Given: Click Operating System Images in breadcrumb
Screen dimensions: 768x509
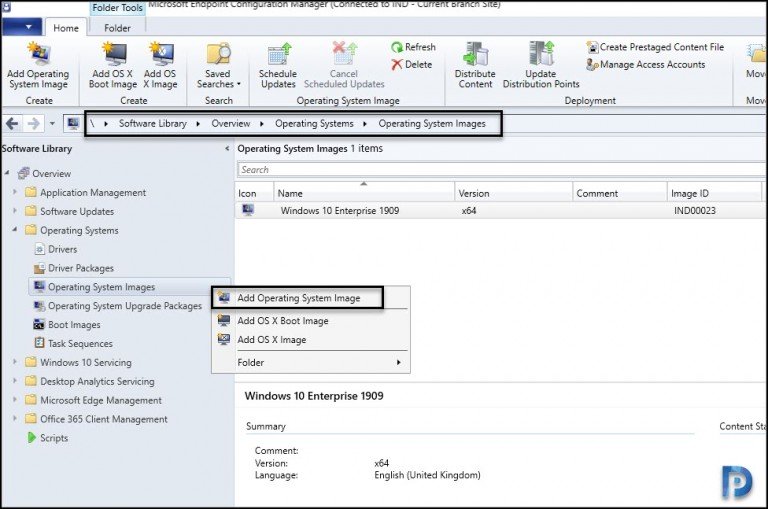Looking at the screenshot, I should (x=432, y=123).
